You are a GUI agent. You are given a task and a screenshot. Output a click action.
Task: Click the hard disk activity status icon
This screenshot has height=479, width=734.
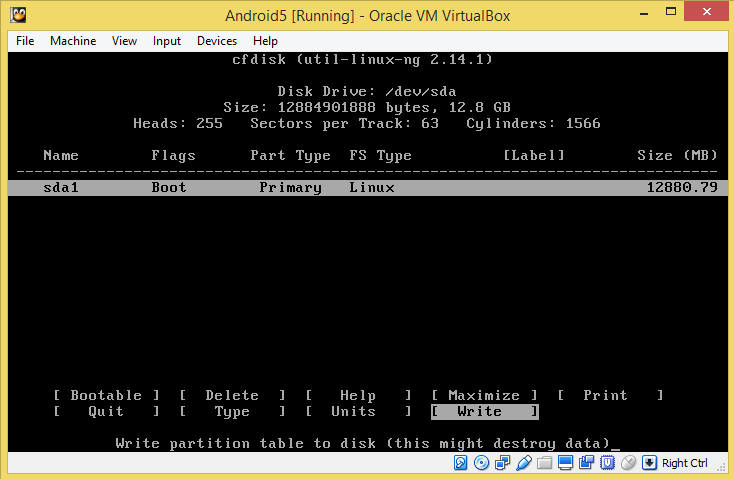point(461,463)
